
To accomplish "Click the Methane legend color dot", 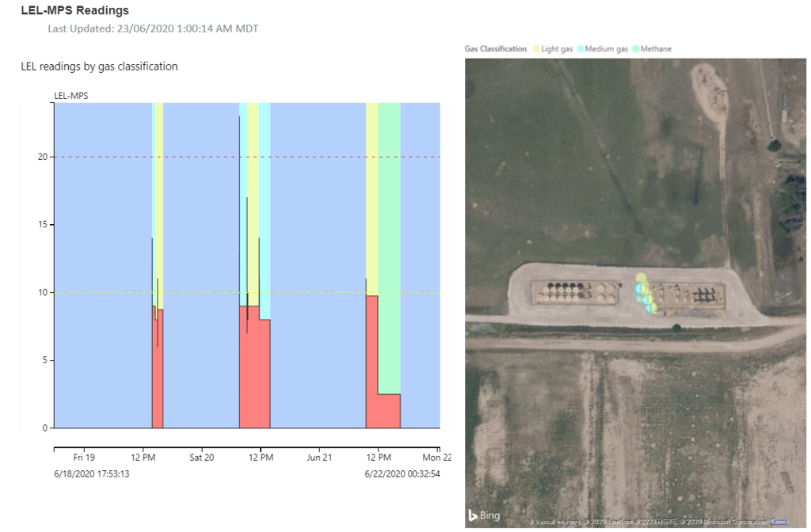I will click(636, 49).
